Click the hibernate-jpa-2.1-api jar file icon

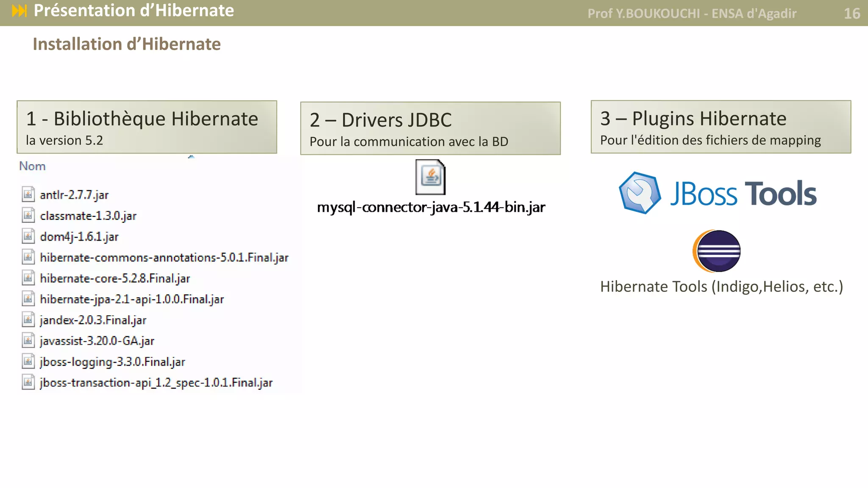(28, 298)
